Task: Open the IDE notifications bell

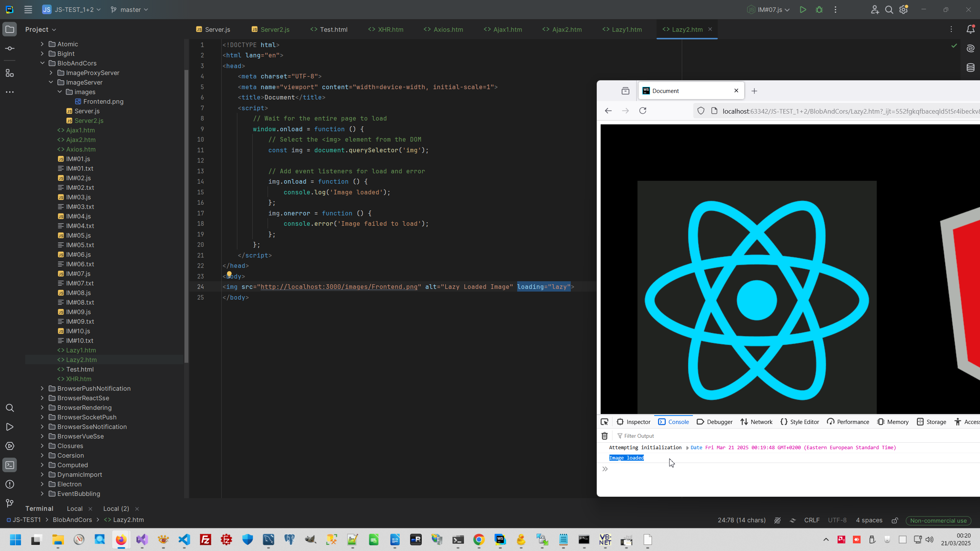Action: click(x=970, y=29)
